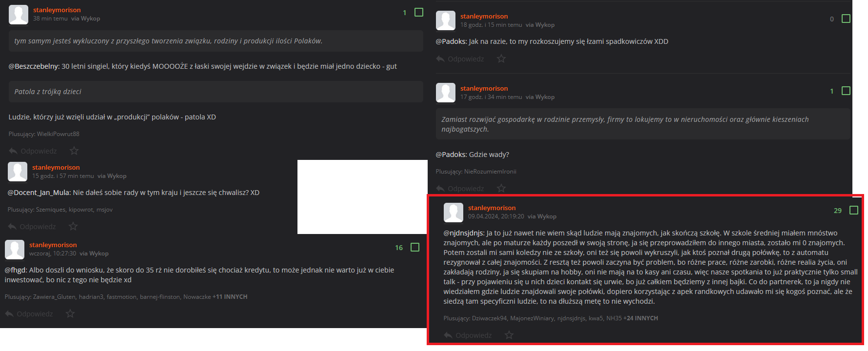The image size is (868, 351).
Task: Reply to the @fhgd comment via Odpowiedz
Action: tap(29, 313)
